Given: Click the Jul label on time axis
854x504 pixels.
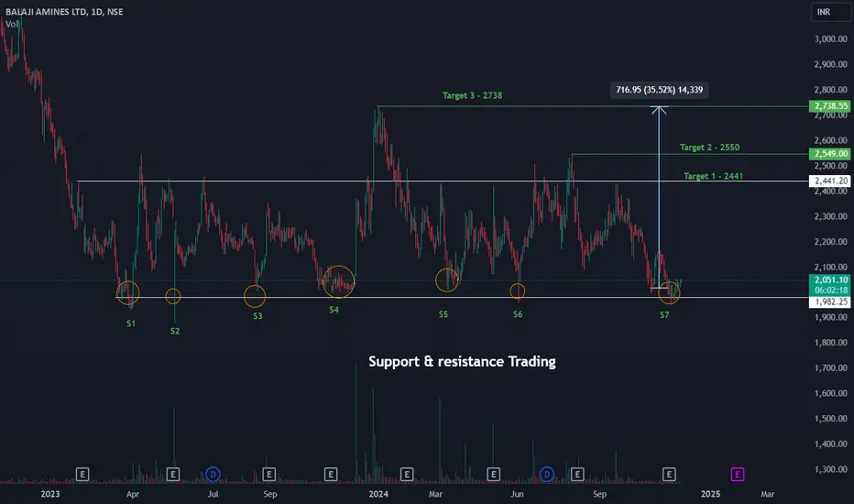Looking at the screenshot, I should 213,494.
